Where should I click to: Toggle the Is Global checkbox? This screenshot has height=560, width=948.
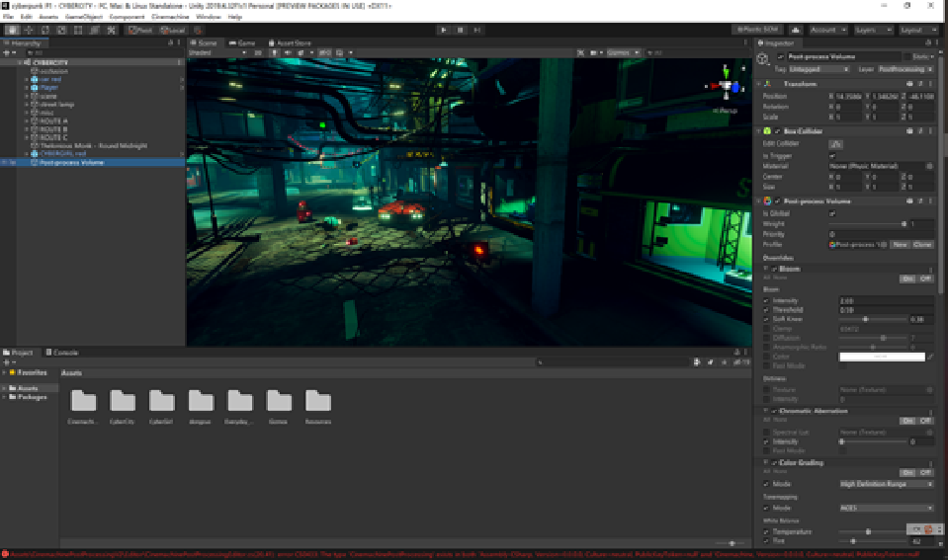pos(831,212)
